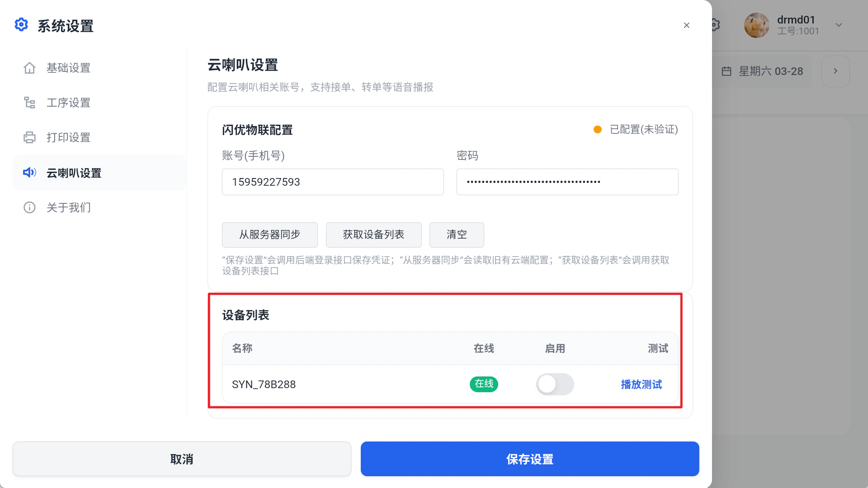Click the calendar icon beside 星期六 03-28

726,71
